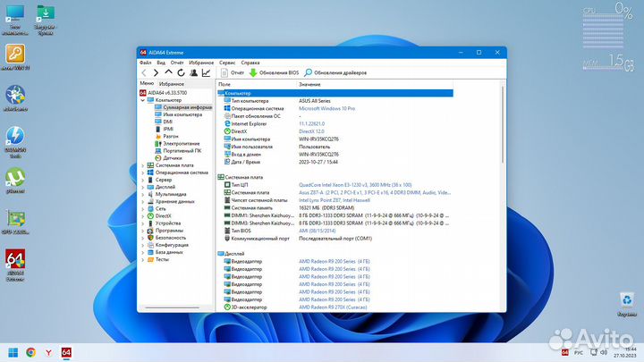This screenshot has height=362, width=644.
Task: Go forward with the right arrow toolbar icon
Action: click(x=156, y=72)
